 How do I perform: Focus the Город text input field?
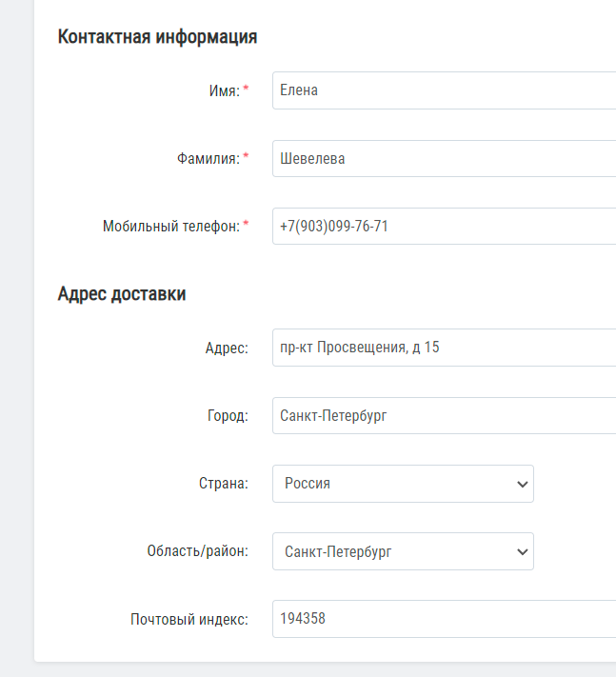445,415
